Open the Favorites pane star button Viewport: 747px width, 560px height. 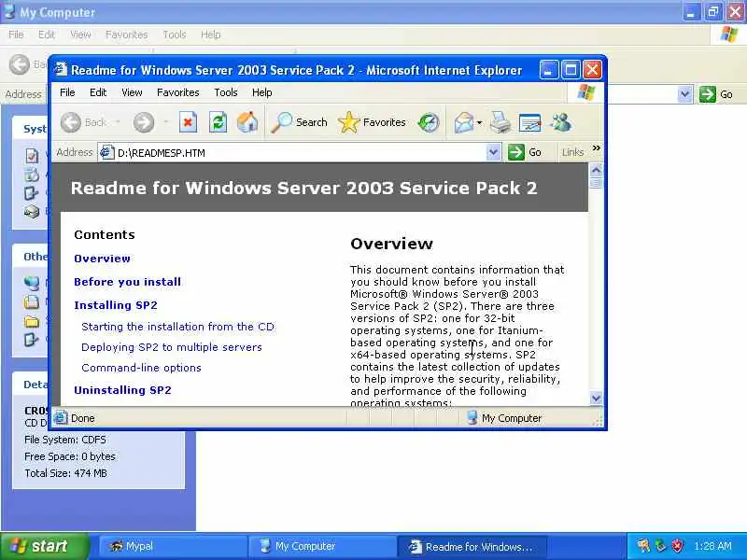coord(372,122)
